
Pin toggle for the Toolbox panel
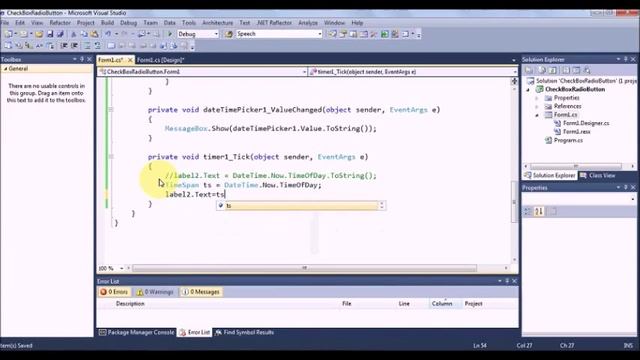pos(82,59)
